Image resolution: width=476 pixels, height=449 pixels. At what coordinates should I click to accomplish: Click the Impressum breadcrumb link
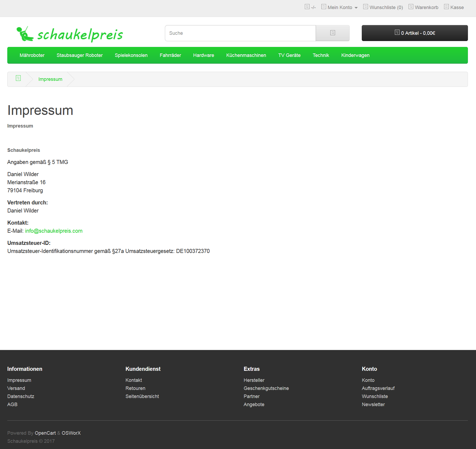coord(50,79)
